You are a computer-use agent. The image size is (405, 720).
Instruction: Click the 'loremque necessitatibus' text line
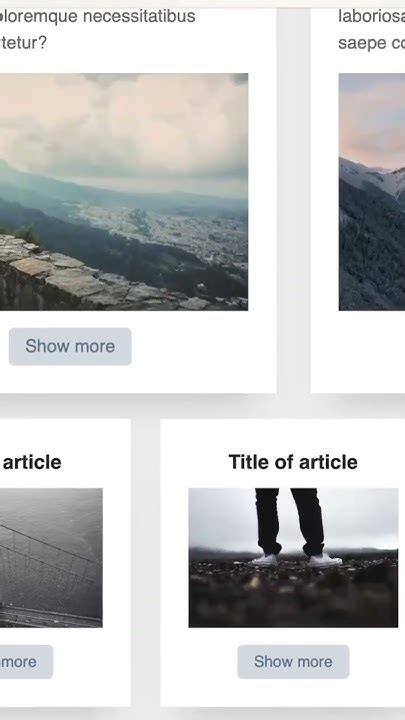pyautogui.click(x=97, y=17)
